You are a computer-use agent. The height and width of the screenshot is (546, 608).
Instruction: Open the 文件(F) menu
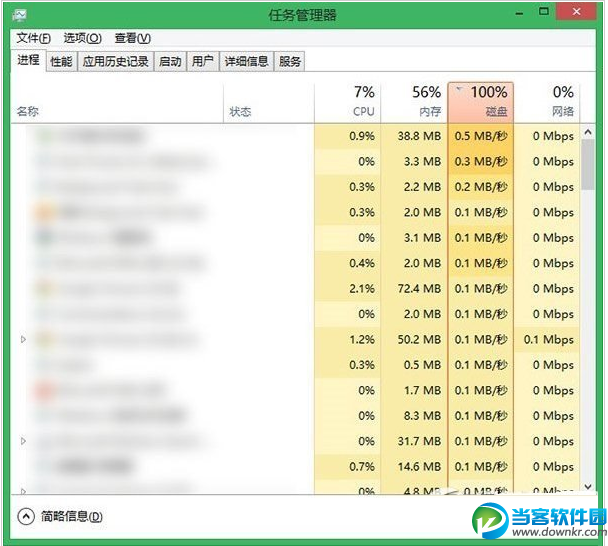point(33,38)
